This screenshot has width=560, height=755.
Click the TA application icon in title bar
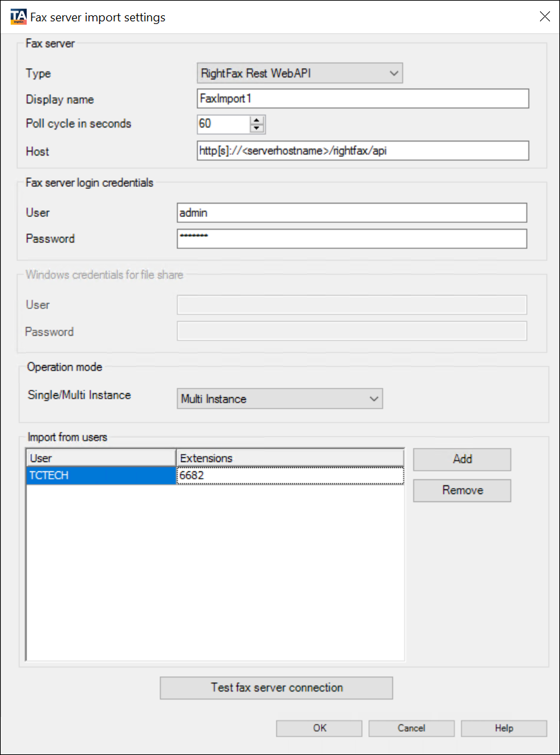coord(18,17)
